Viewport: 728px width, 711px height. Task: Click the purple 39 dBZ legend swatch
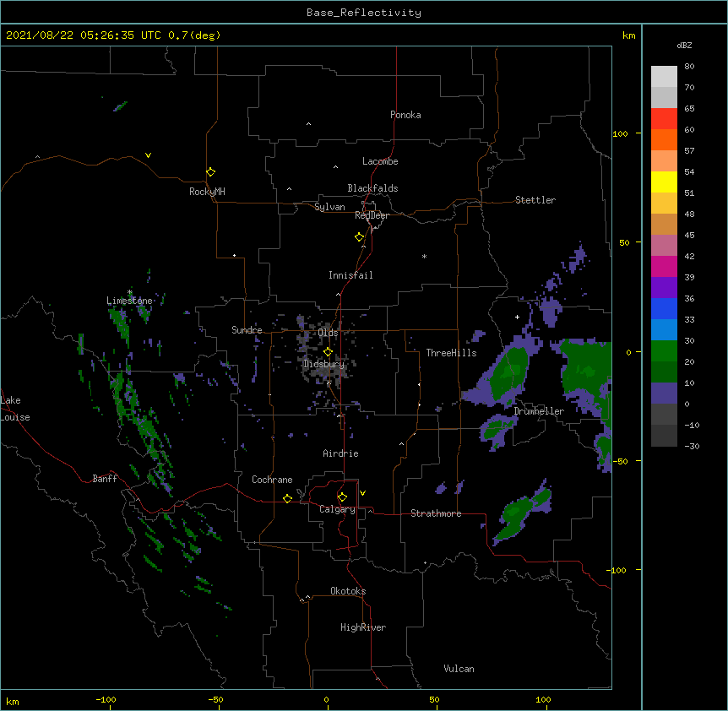pos(664,288)
